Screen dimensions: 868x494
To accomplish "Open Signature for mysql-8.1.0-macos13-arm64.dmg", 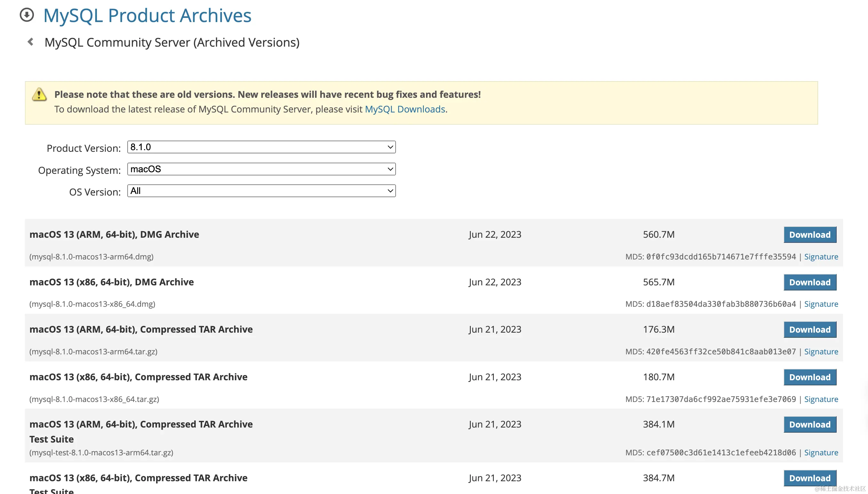I will [821, 257].
